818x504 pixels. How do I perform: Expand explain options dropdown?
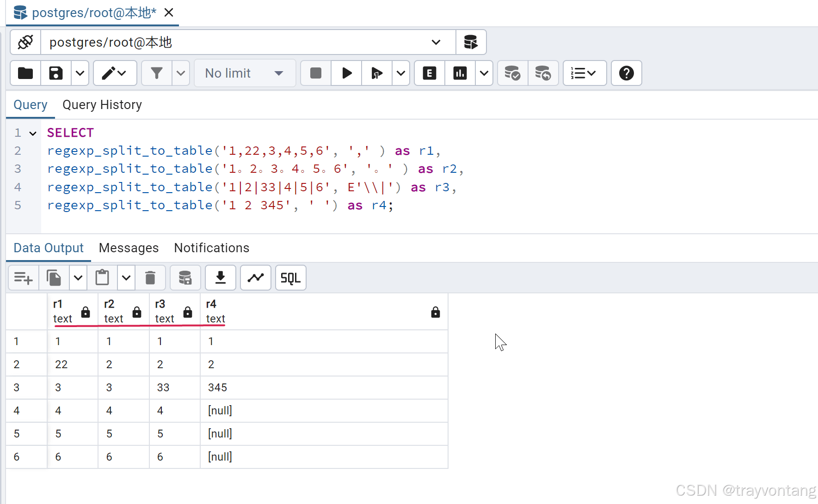click(x=484, y=73)
